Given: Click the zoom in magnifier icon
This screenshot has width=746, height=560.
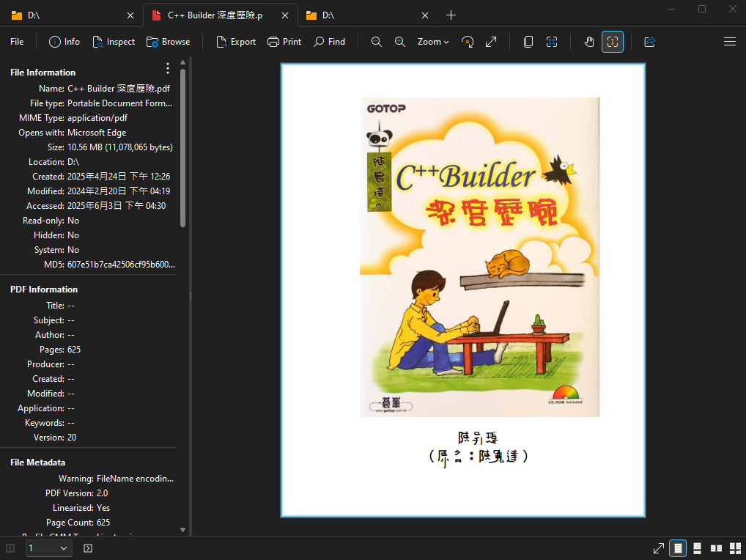Looking at the screenshot, I should pos(400,42).
